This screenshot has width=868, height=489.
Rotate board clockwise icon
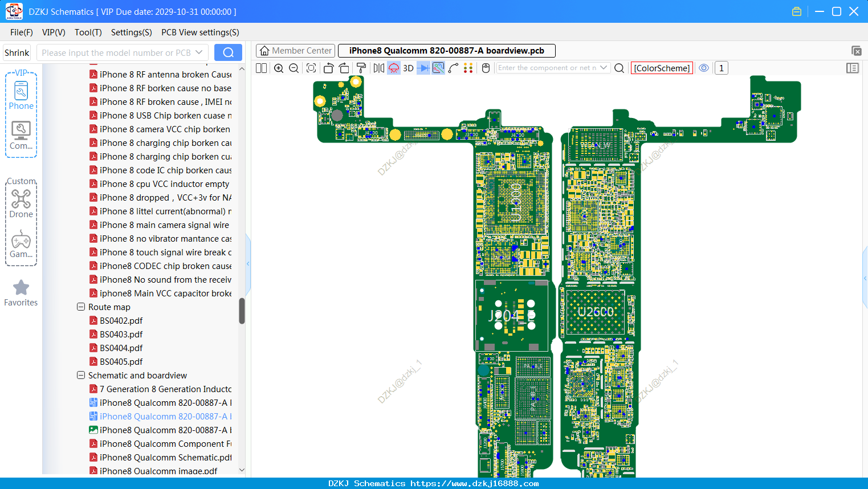click(x=344, y=68)
